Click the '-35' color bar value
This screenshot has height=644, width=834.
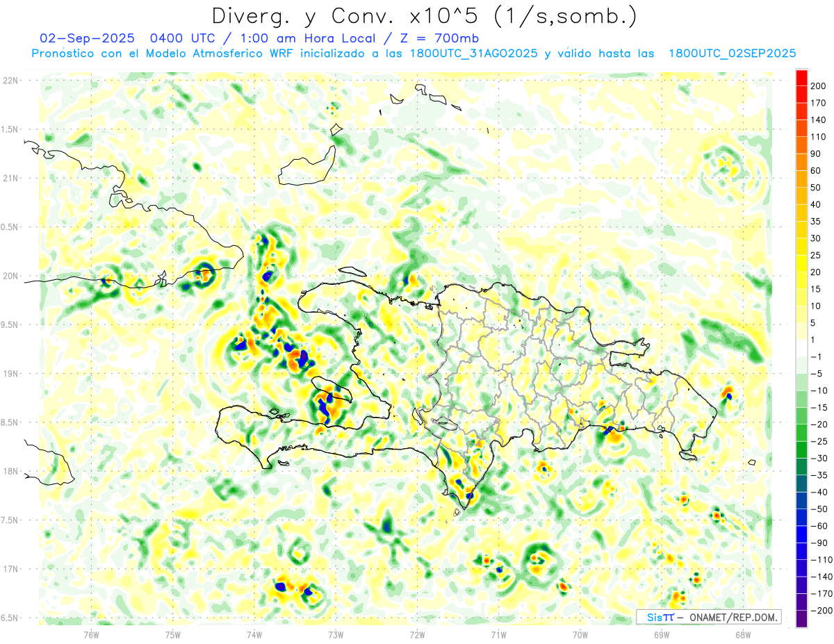(x=819, y=475)
